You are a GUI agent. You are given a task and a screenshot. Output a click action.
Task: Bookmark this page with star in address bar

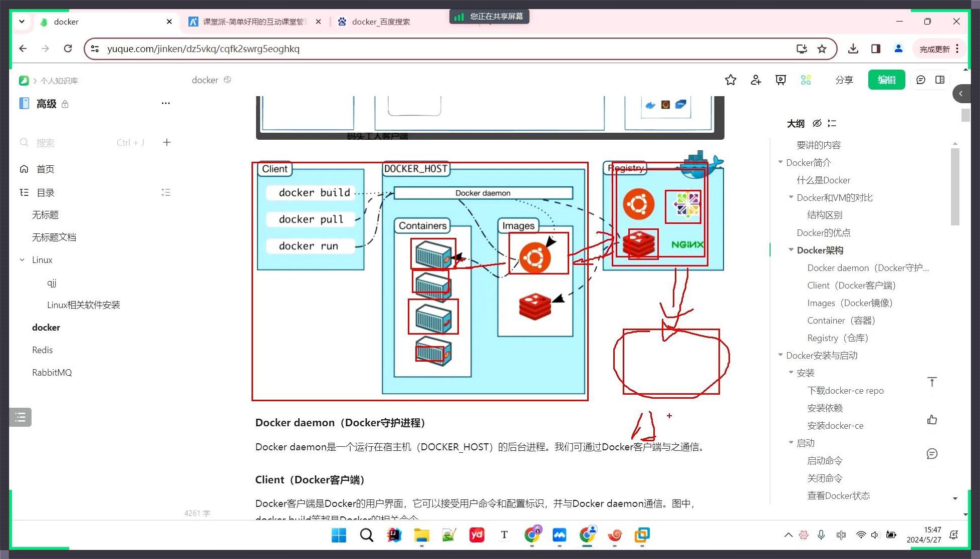[822, 49]
